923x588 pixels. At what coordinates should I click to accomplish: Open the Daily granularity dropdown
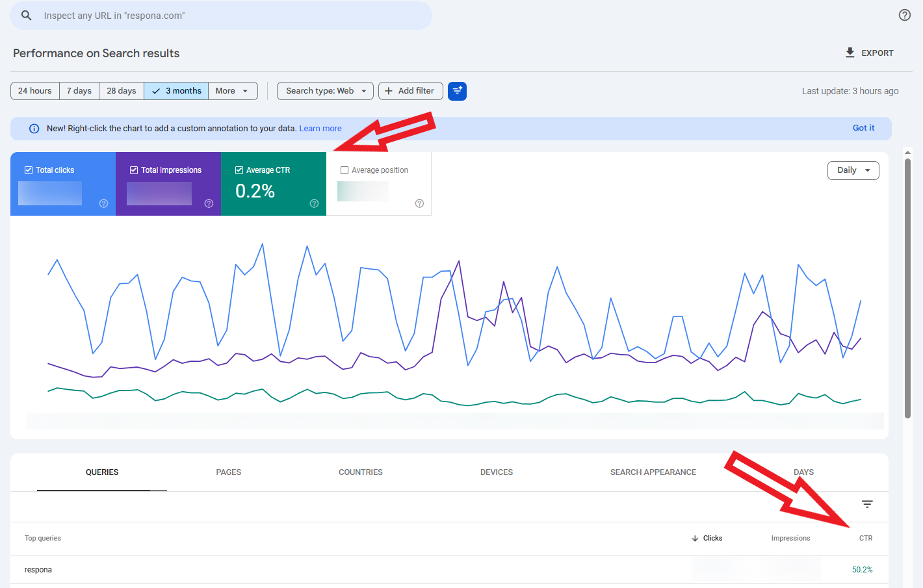point(853,170)
